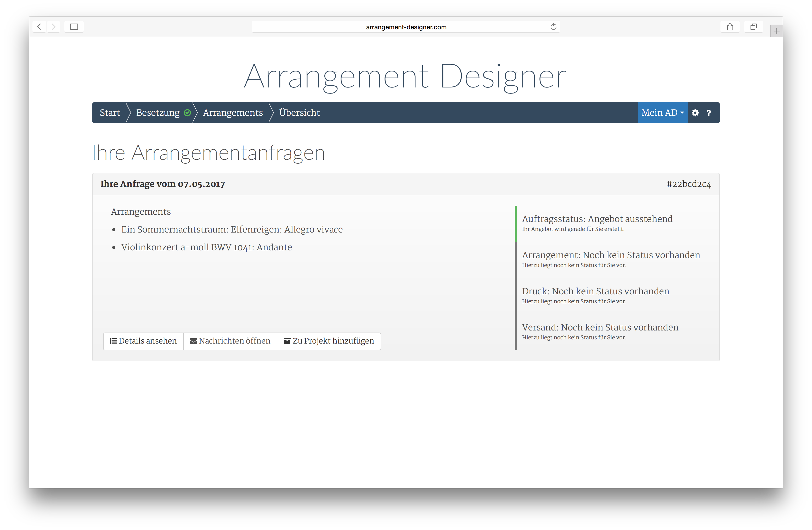Image resolution: width=812 pixels, height=530 pixels.
Task: Toggle the browser sidebar icon
Action: coord(74,27)
